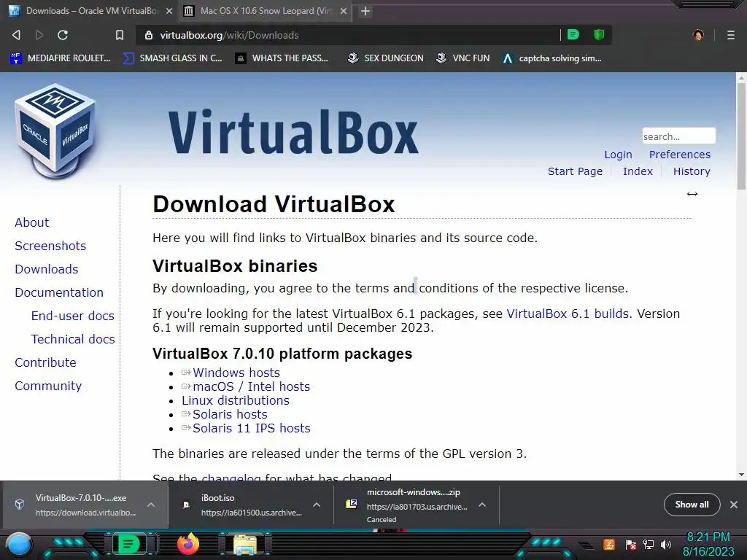Image resolution: width=747 pixels, height=560 pixels.
Task: Expand options for iBoot.iso download
Action: [x=317, y=505]
